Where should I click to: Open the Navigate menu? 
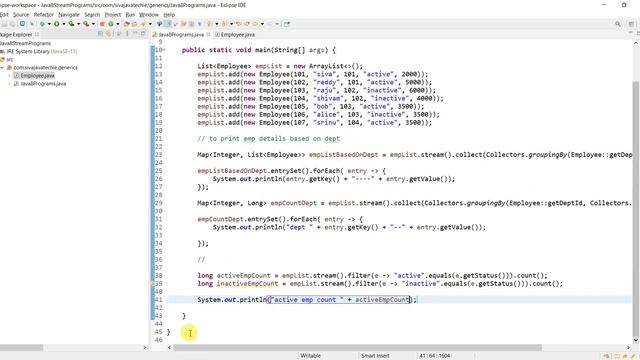(x=69, y=14)
